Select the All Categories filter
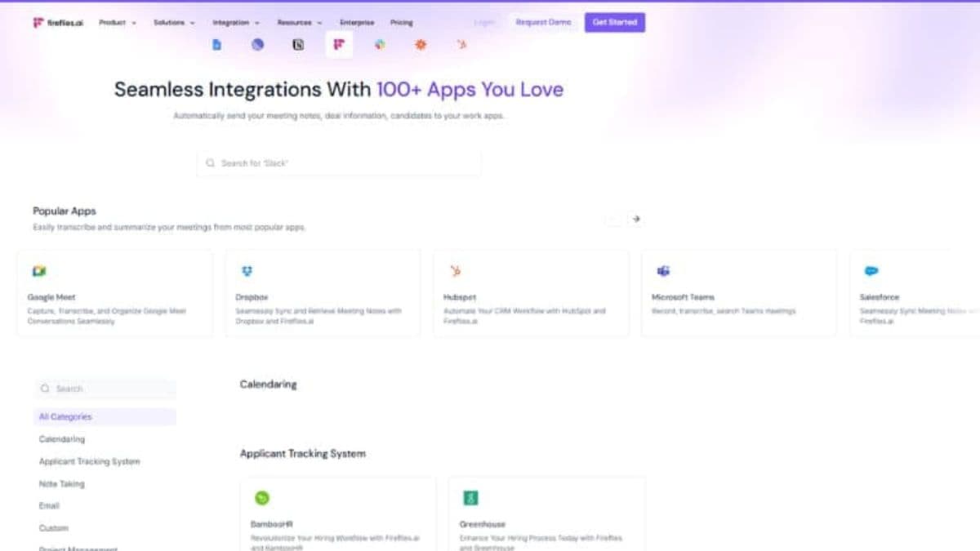The image size is (980, 551). tap(105, 416)
